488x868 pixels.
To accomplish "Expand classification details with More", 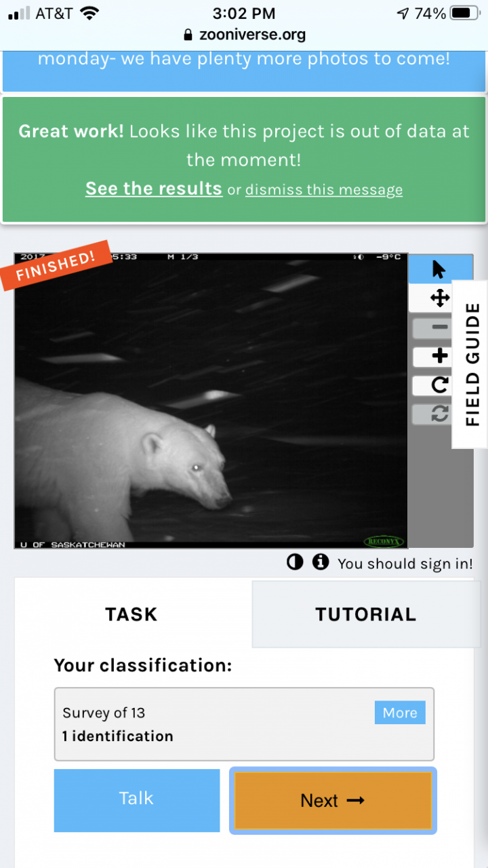I will (400, 713).
